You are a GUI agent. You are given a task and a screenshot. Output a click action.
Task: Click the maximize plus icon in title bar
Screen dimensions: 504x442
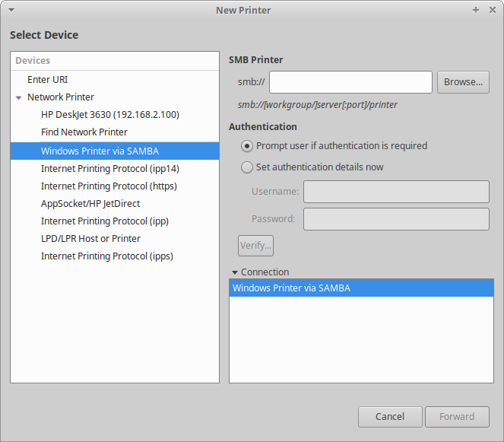(476, 10)
